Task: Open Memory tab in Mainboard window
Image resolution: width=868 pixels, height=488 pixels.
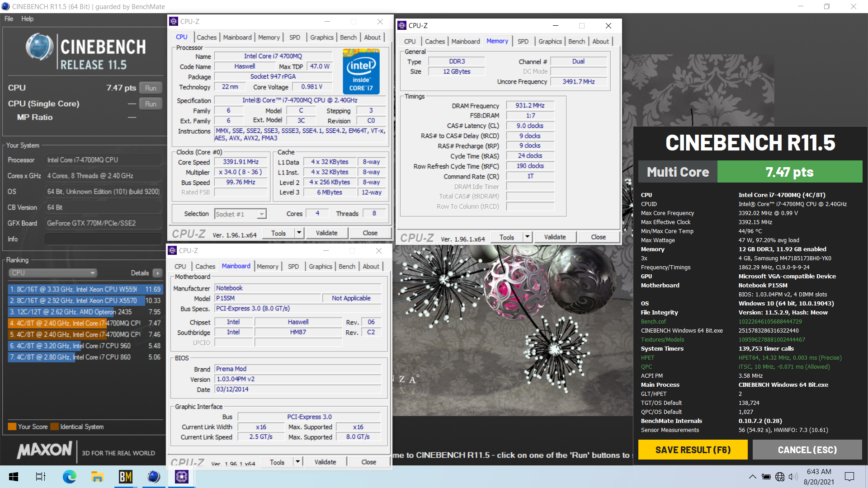Action: (x=268, y=267)
